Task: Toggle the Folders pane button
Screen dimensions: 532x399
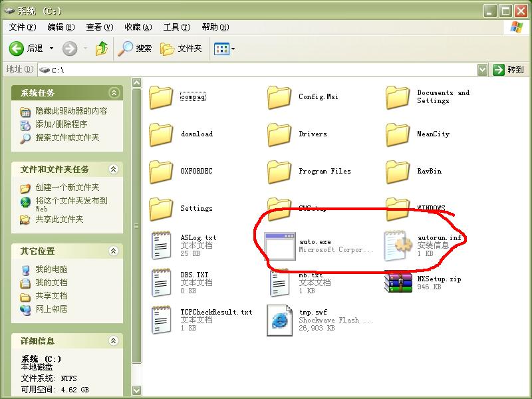Action: (x=181, y=49)
